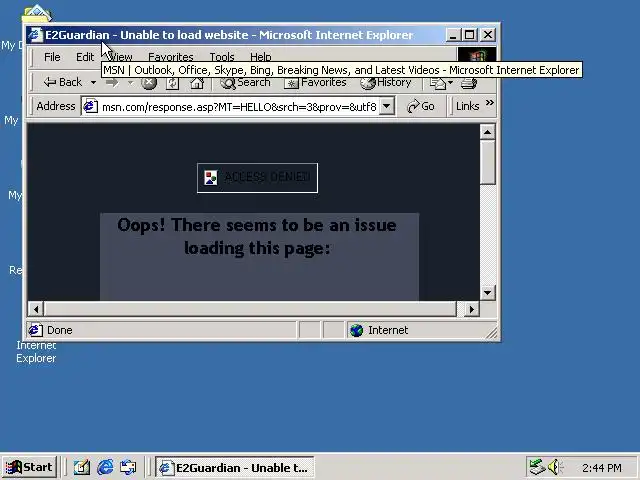Refresh the page with Refresh icon
The width and height of the screenshot is (640, 480).
(x=172, y=83)
